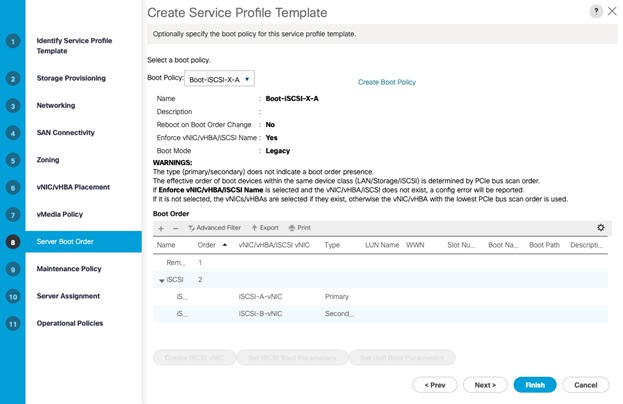This screenshot has width=623, height=404.
Task: Open the Advanced Filter tool
Action: click(215, 228)
